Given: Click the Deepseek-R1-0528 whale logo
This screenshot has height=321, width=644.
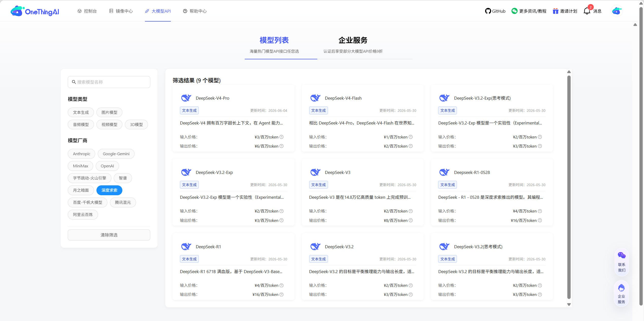Looking at the screenshot, I should [444, 172].
